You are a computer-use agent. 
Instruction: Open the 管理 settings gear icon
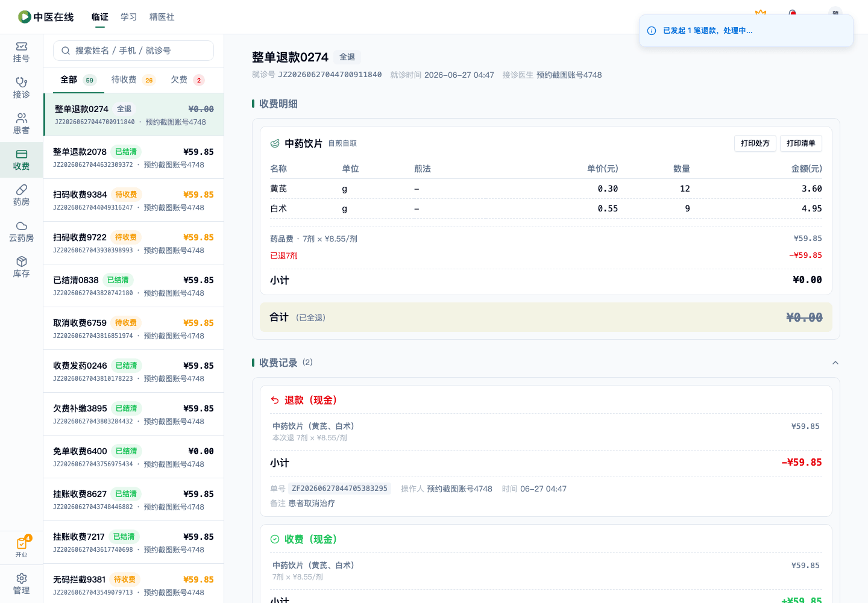(21, 584)
